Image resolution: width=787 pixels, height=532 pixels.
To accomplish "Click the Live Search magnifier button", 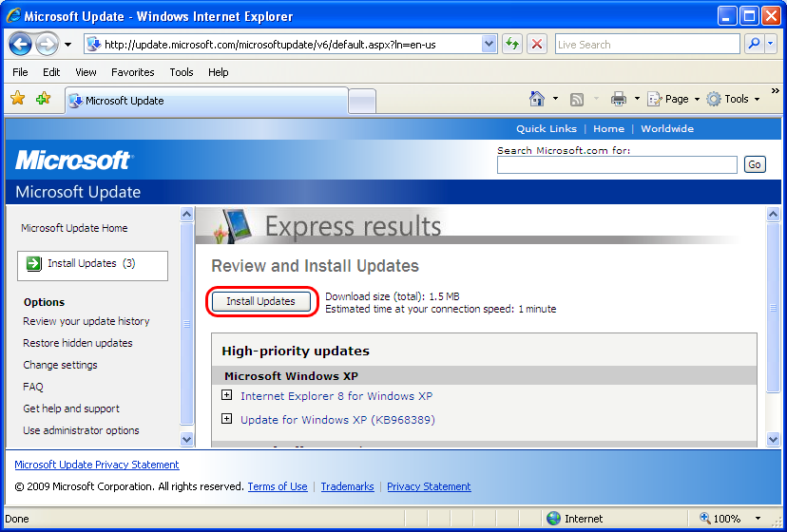I will (x=754, y=44).
